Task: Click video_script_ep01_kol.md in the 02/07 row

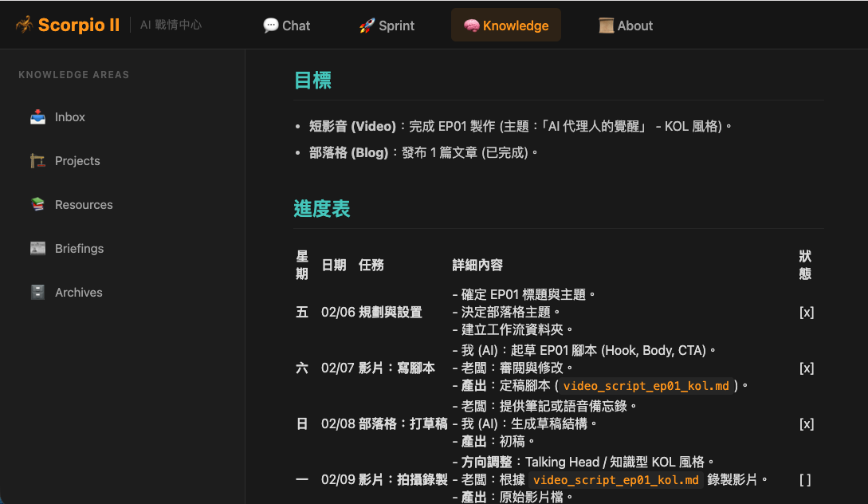Action: 646,386
